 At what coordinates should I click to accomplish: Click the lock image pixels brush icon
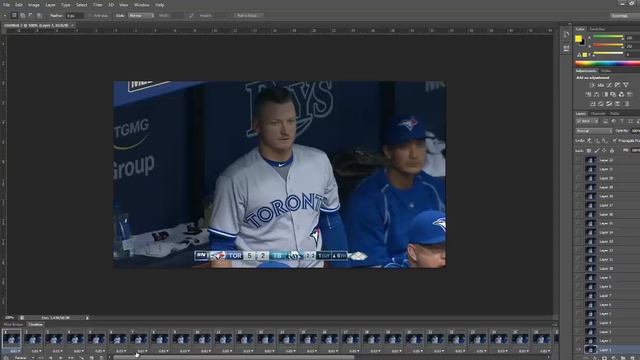[597, 150]
